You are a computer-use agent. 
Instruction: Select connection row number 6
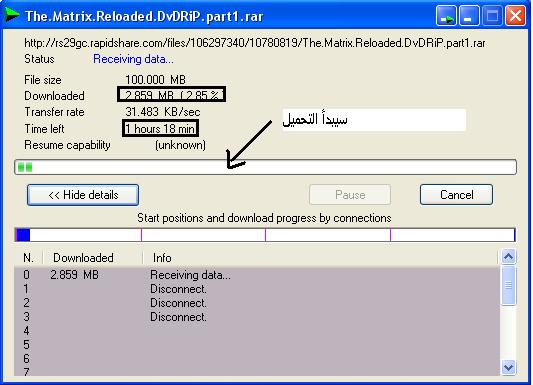pos(257,358)
